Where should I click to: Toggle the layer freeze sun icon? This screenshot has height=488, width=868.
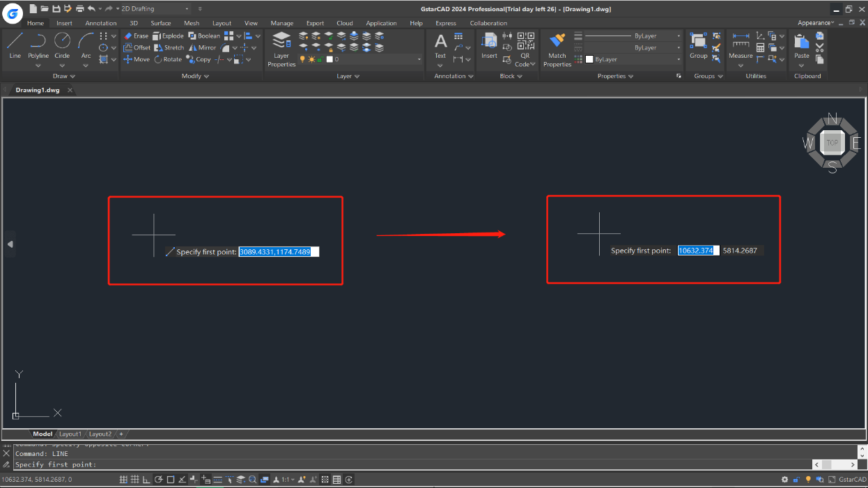[x=311, y=60]
